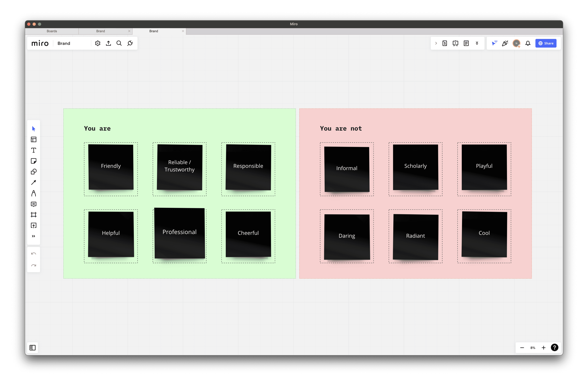Select the Shapes tool
588x385 pixels.
click(x=34, y=172)
